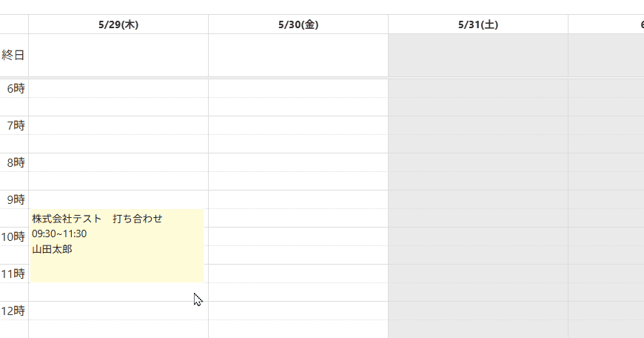Viewport: 644px width, 338px height.
Task: Click the 終日 cell for 5/30
Action: pos(298,55)
